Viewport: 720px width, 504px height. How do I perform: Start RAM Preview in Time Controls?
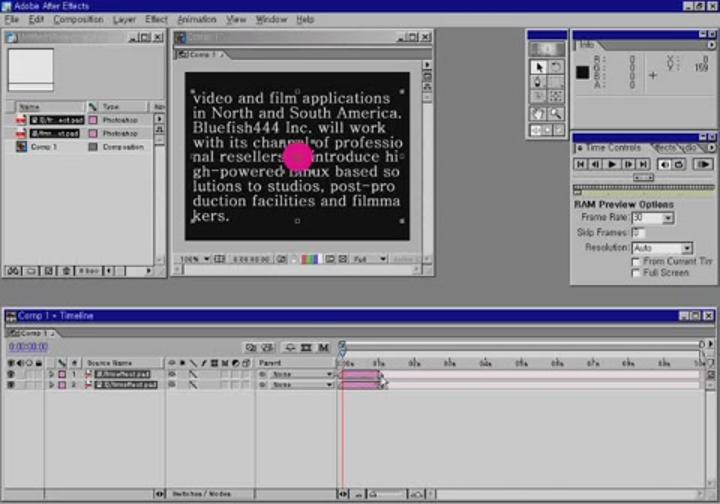[703, 164]
